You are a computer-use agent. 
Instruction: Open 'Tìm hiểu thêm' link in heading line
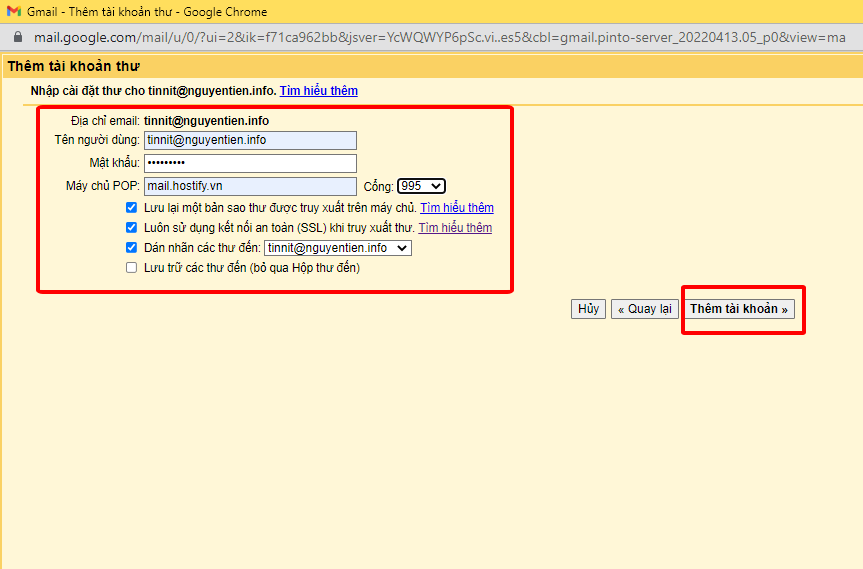click(x=319, y=91)
